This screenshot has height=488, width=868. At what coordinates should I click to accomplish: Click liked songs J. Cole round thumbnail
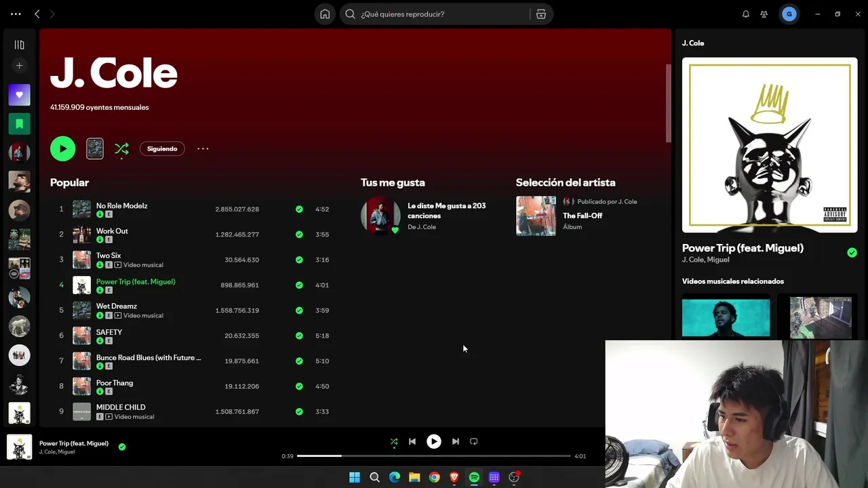click(380, 216)
